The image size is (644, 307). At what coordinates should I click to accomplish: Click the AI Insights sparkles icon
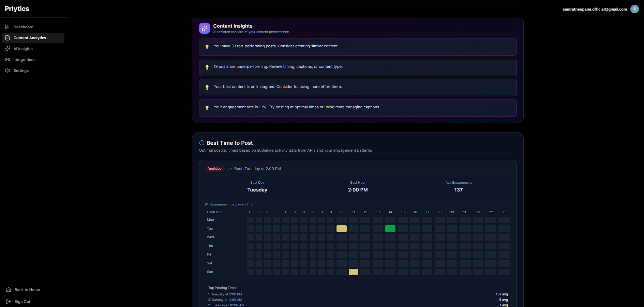[x=8, y=49]
